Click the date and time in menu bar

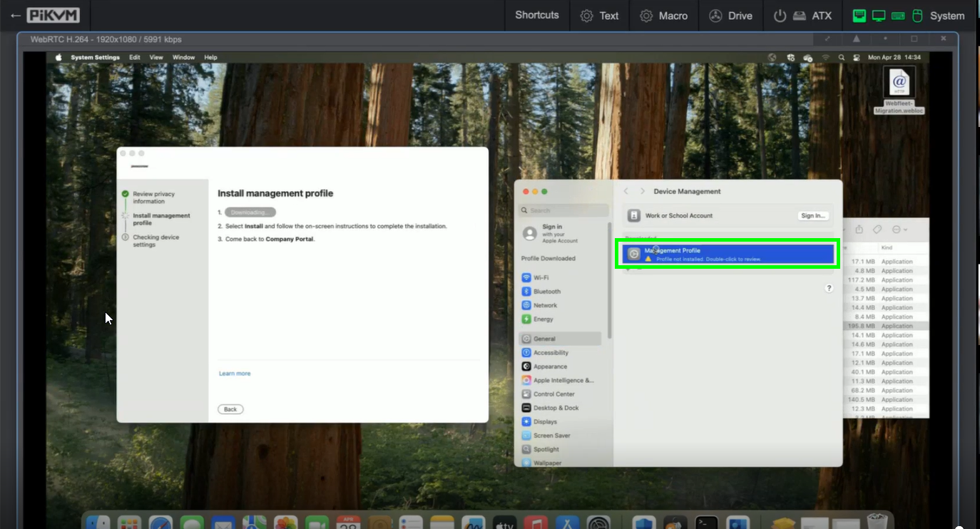(894, 58)
